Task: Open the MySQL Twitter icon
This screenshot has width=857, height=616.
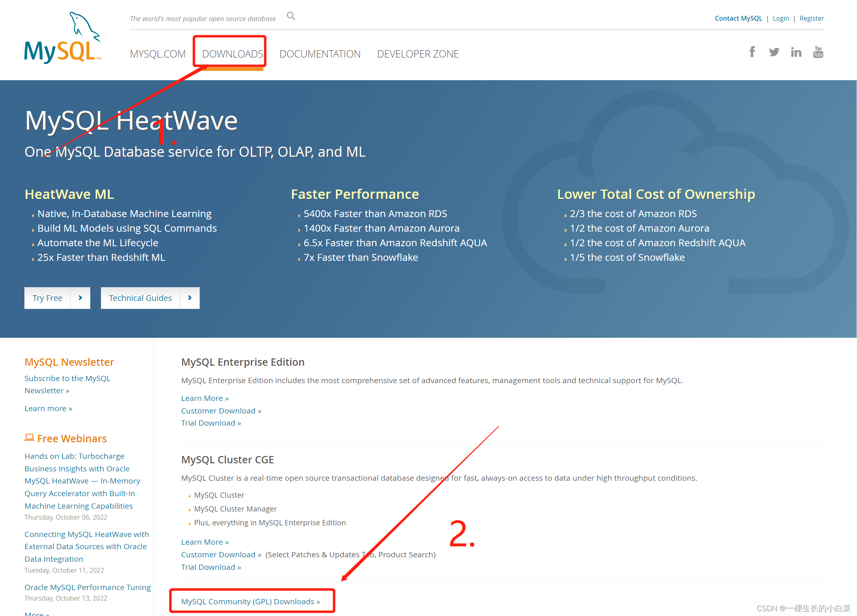Action: pyautogui.click(x=774, y=52)
